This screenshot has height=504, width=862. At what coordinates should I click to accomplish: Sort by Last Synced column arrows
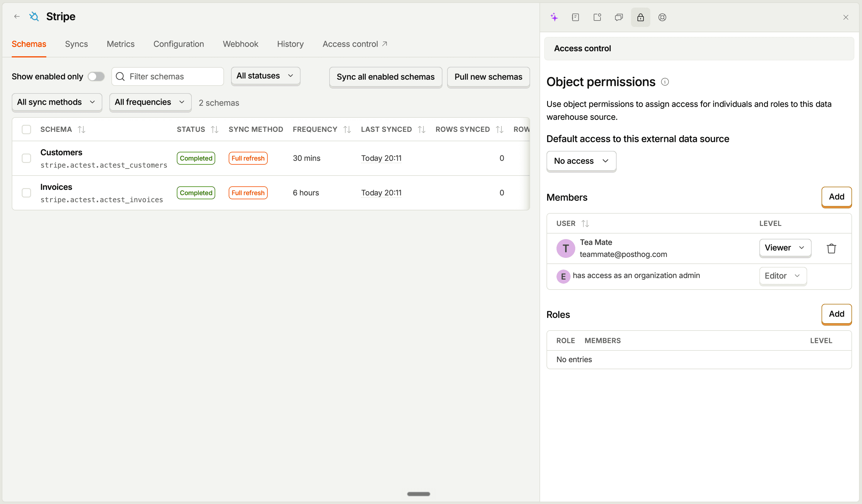point(421,129)
